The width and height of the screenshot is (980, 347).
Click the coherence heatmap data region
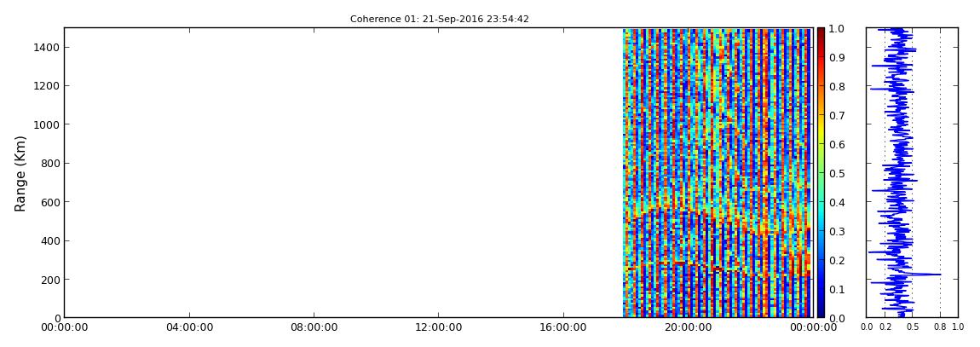pyautogui.click(x=717, y=173)
